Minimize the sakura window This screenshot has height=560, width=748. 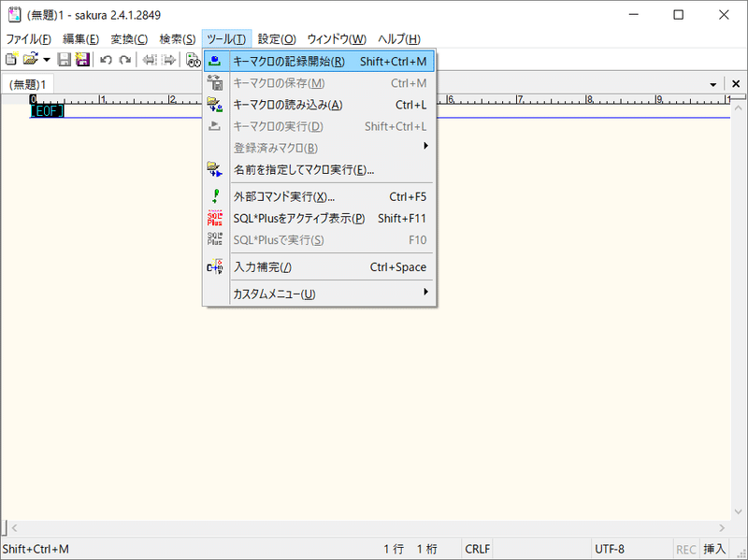click(x=634, y=15)
